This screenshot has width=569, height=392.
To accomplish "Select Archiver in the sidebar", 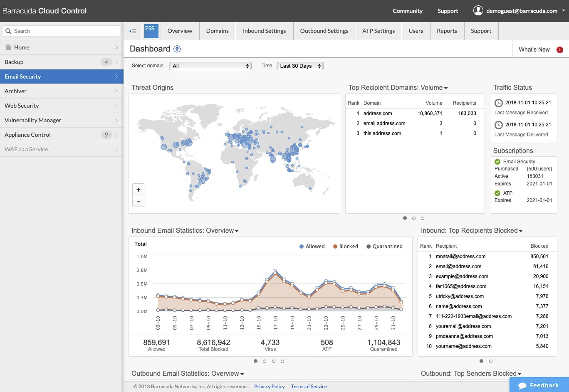I will tap(62, 91).
